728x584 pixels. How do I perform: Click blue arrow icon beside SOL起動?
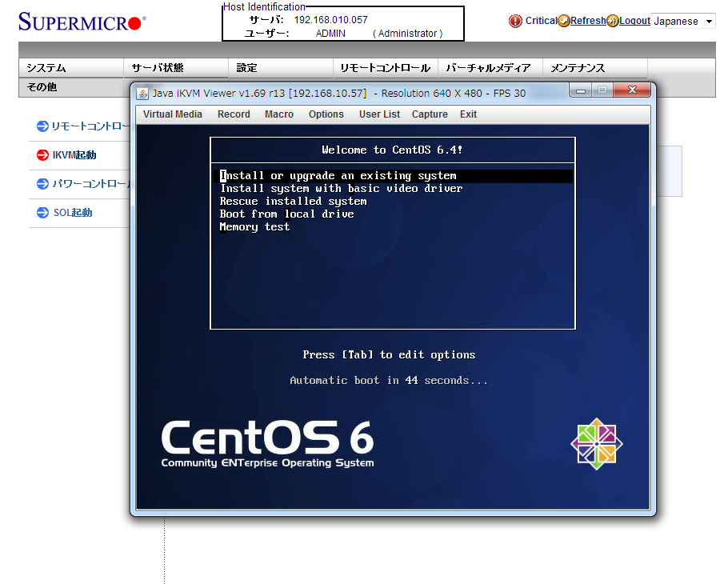tap(42, 213)
